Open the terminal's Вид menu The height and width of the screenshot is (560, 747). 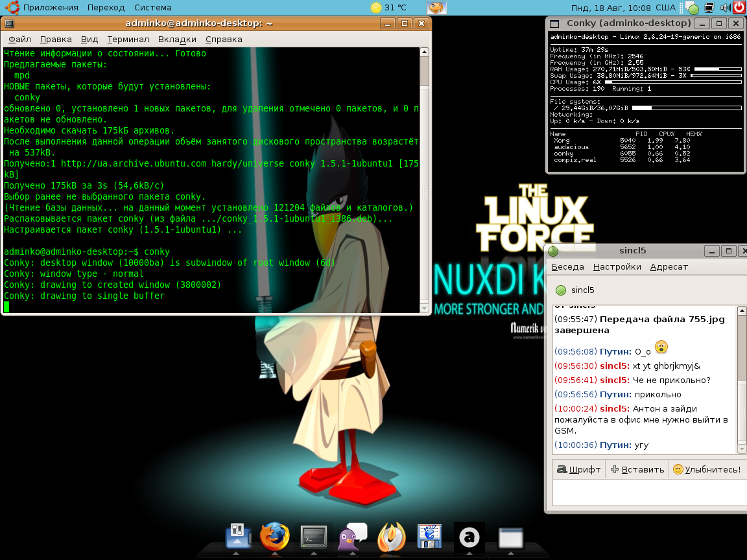coord(89,40)
